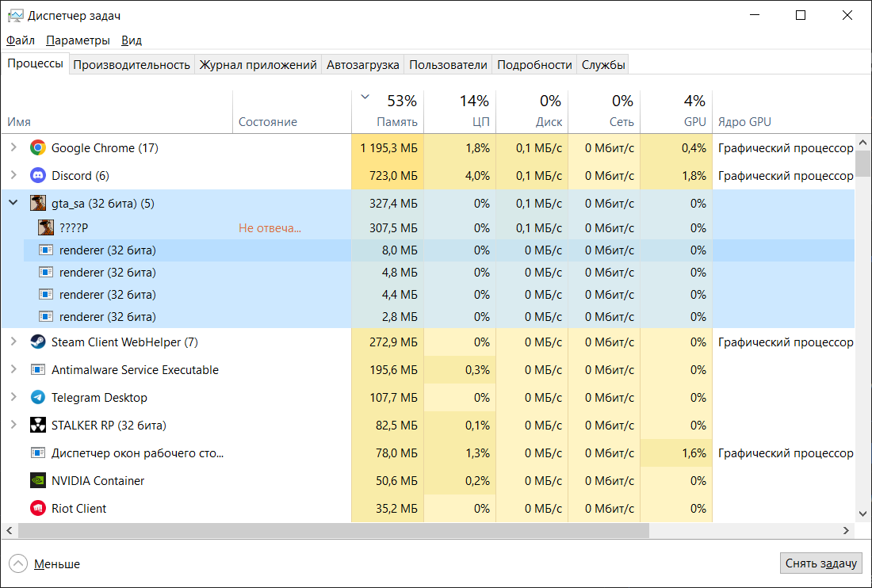The width and height of the screenshot is (872, 588).
Task: Click the NVIDIA Container icon
Action: [38, 481]
